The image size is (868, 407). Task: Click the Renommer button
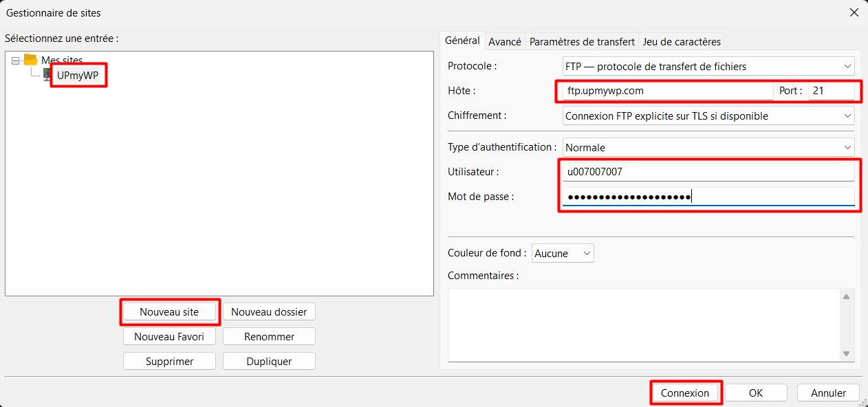(x=269, y=336)
